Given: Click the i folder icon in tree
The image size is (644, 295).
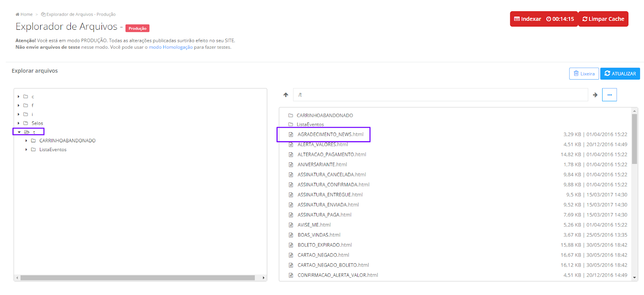Looking at the screenshot, I should click(26, 114).
